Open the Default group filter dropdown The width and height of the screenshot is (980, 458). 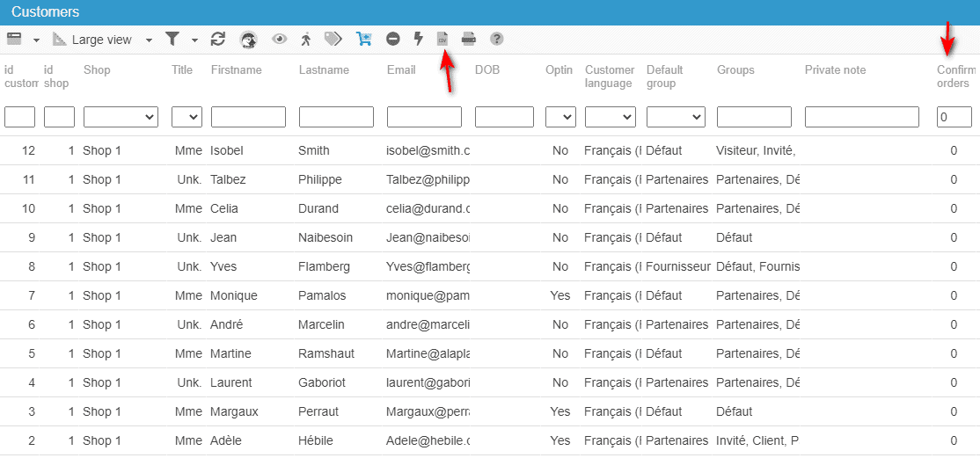(x=675, y=117)
